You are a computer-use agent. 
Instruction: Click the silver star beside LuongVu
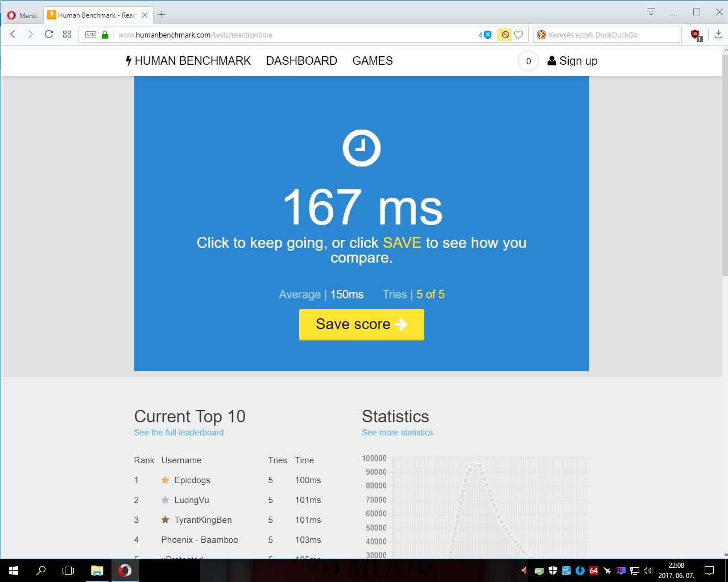[165, 500]
